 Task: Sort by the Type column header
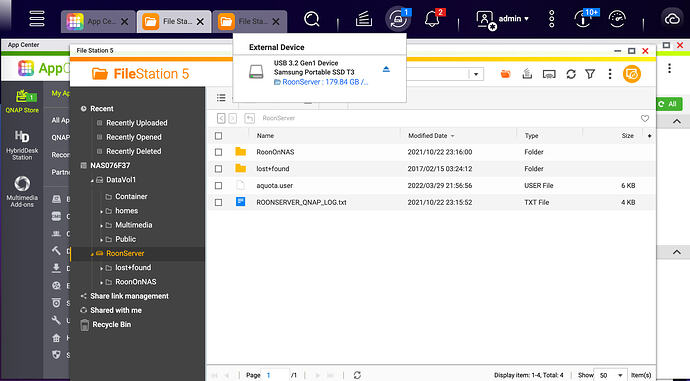point(531,136)
